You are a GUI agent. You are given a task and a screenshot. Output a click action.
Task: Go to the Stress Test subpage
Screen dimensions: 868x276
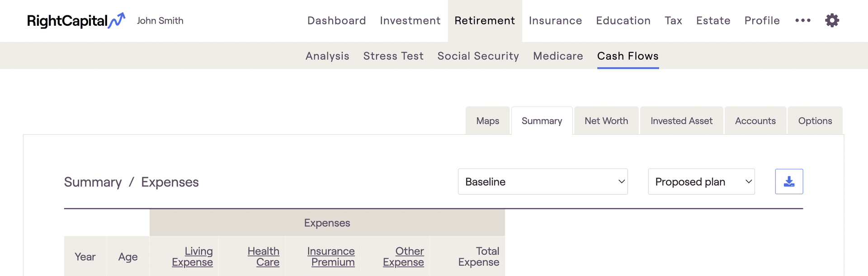pos(393,56)
